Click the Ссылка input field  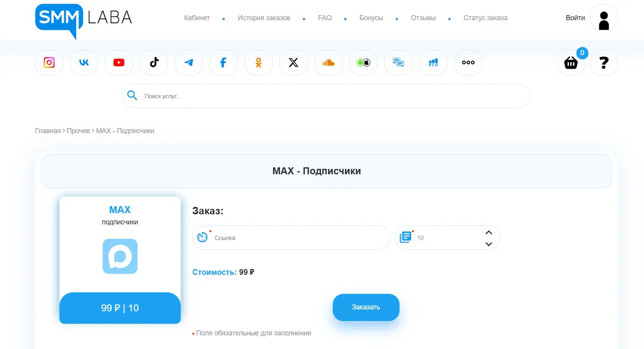[x=299, y=238]
